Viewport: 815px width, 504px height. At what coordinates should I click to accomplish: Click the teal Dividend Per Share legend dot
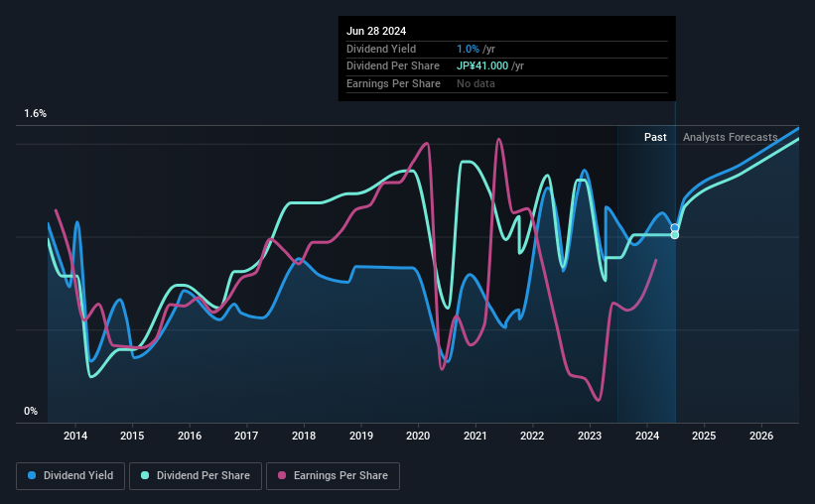(145, 475)
